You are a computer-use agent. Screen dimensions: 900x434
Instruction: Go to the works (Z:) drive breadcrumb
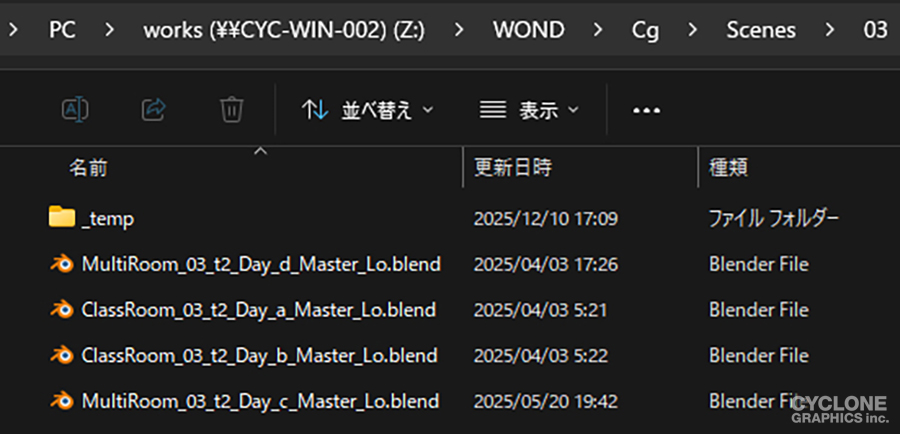284,30
